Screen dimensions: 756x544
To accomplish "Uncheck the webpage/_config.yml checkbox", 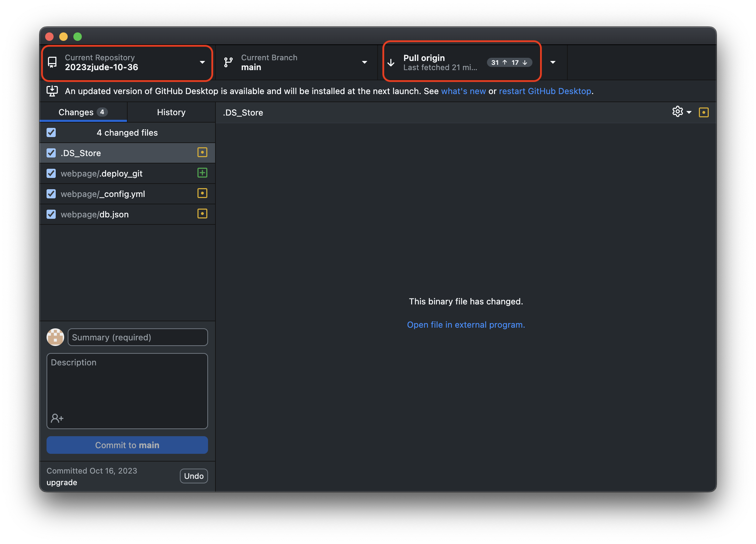I will coord(51,194).
